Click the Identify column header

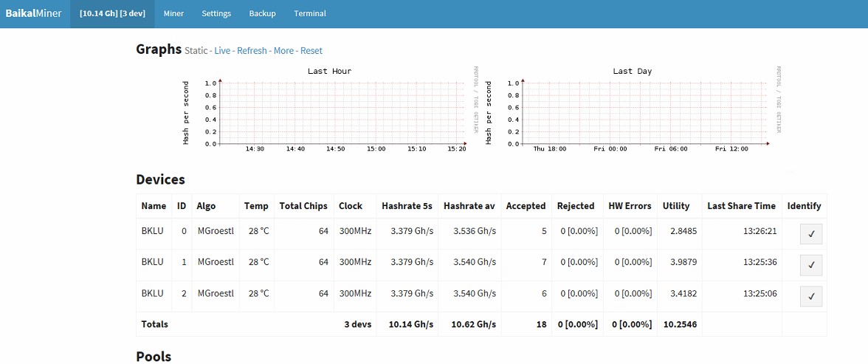click(805, 206)
